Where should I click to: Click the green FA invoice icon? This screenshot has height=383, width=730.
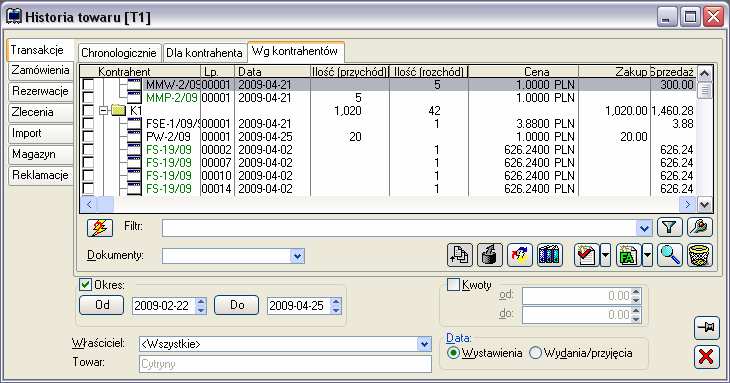click(628, 255)
